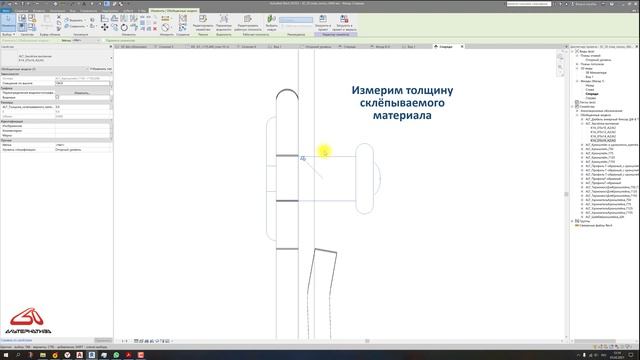
Task: Open the 'Файл' ribbon tab
Action: tap(6, 11)
